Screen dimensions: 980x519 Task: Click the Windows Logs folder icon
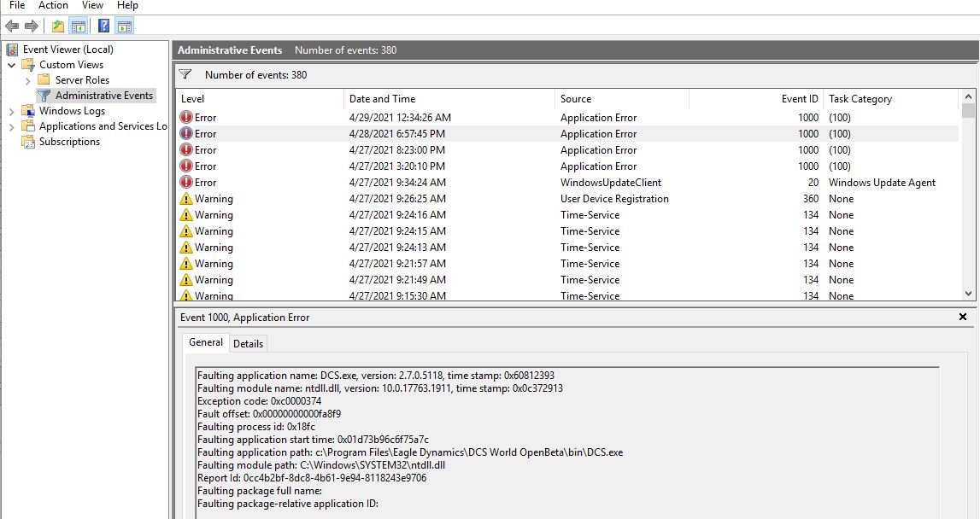[28, 111]
